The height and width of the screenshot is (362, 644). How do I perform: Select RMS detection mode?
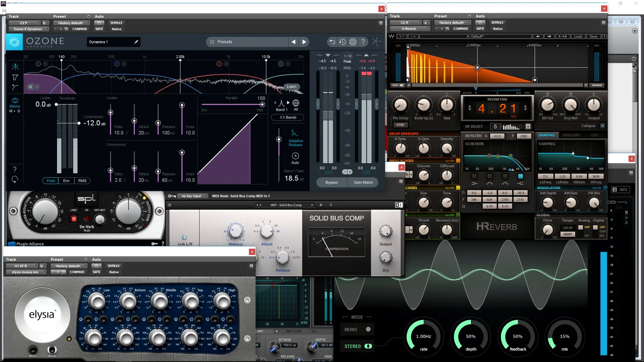click(x=82, y=181)
